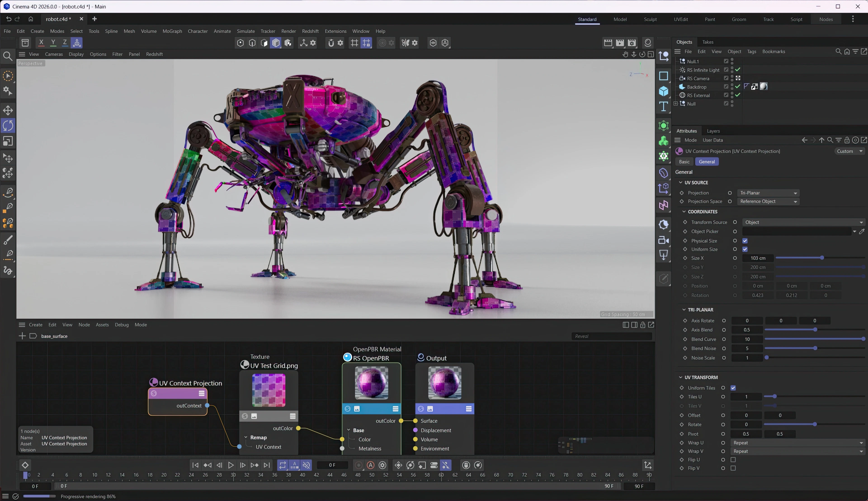Toggle RS Infinite Light enable checkmark
The width and height of the screenshot is (868, 501).
tap(738, 70)
